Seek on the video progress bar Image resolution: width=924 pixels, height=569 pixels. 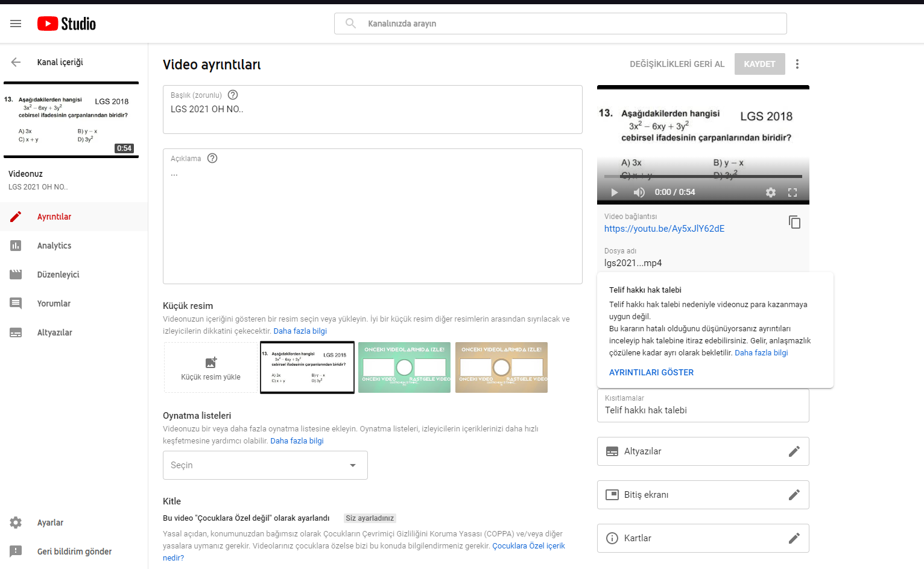click(x=703, y=176)
